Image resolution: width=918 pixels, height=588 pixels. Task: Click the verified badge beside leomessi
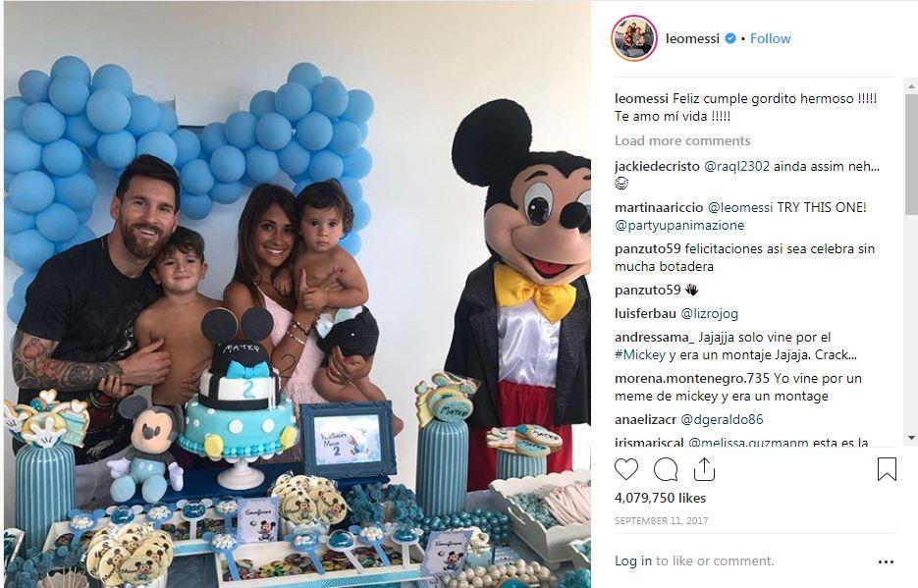[730, 38]
